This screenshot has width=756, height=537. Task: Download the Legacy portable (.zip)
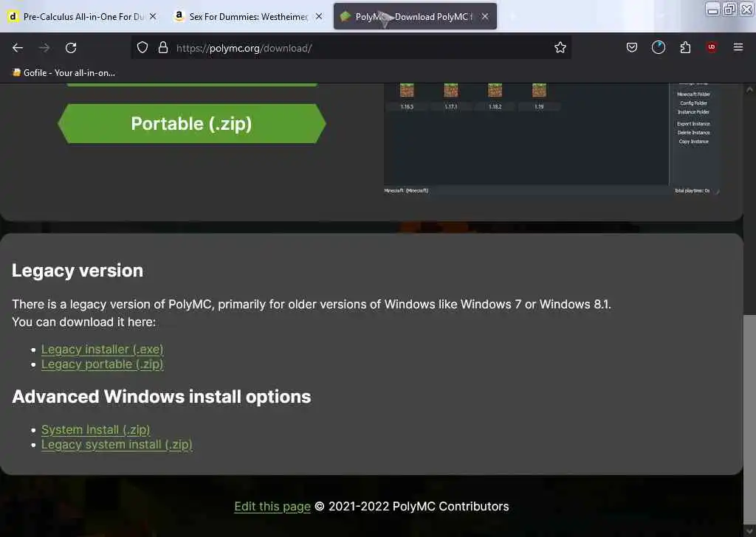(x=102, y=364)
